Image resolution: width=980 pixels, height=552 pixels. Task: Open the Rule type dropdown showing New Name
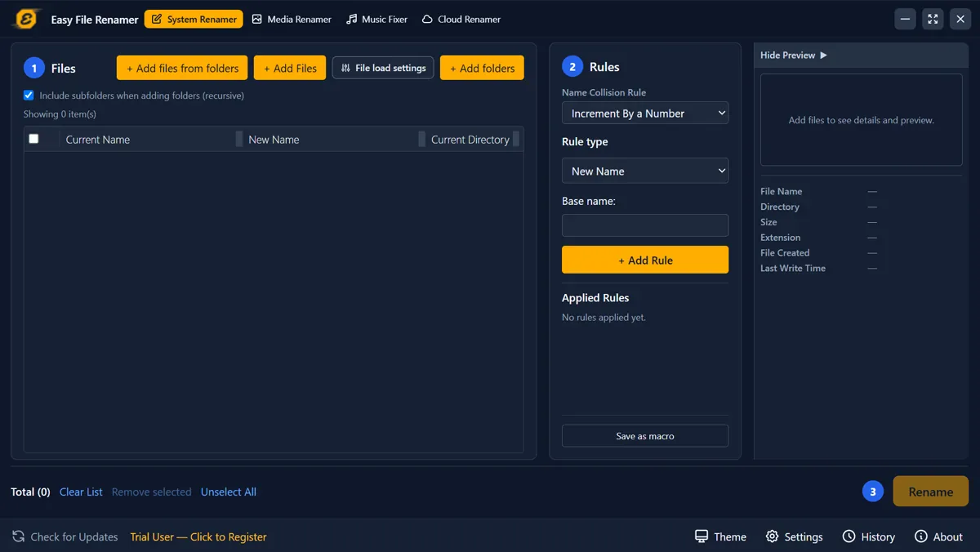[645, 171]
